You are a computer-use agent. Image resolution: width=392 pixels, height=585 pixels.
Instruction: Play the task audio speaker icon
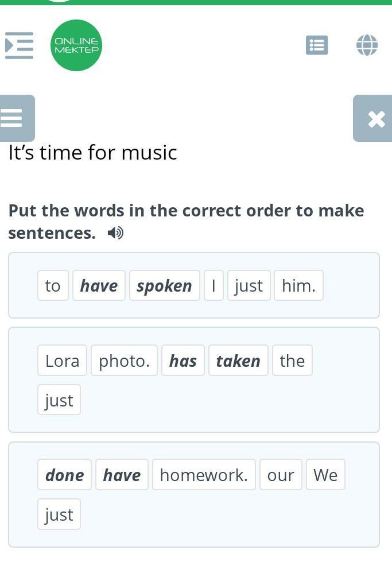pos(115,233)
